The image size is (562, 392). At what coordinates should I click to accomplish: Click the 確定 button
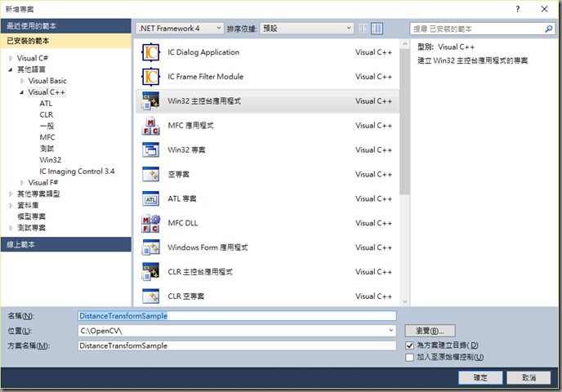(x=480, y=377)
